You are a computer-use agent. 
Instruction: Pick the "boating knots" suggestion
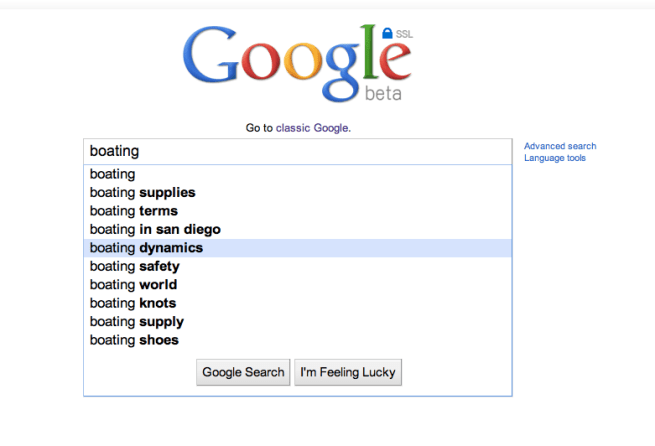click(x=132, y=303)
